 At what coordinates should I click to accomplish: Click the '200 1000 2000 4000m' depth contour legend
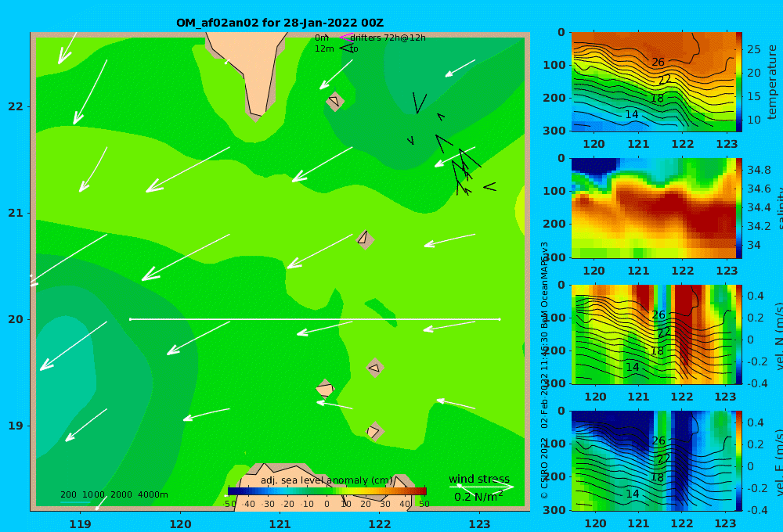114,494
